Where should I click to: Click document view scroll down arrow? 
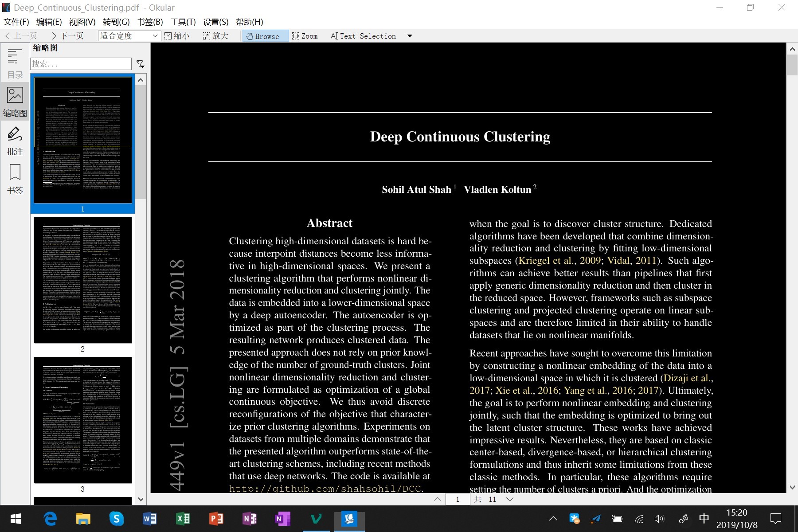792,487
